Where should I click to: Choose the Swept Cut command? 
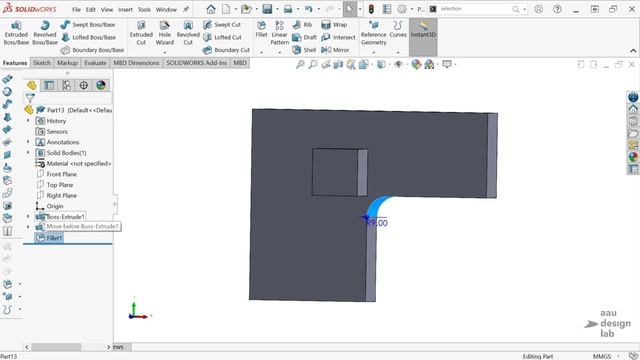222,24
